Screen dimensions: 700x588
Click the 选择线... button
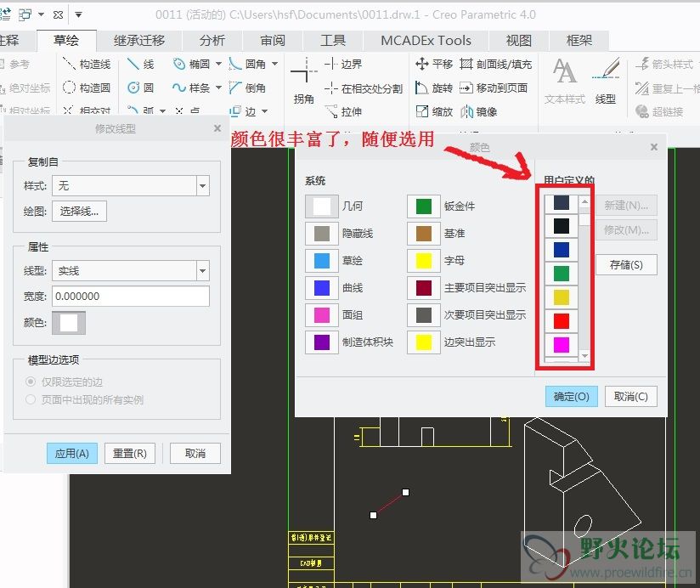[x=80, y=212]
